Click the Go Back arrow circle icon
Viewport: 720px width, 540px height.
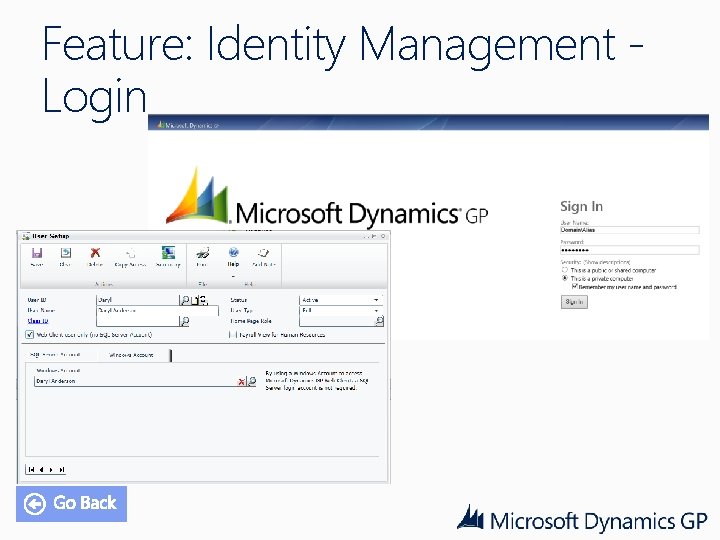tap(35, 504)
